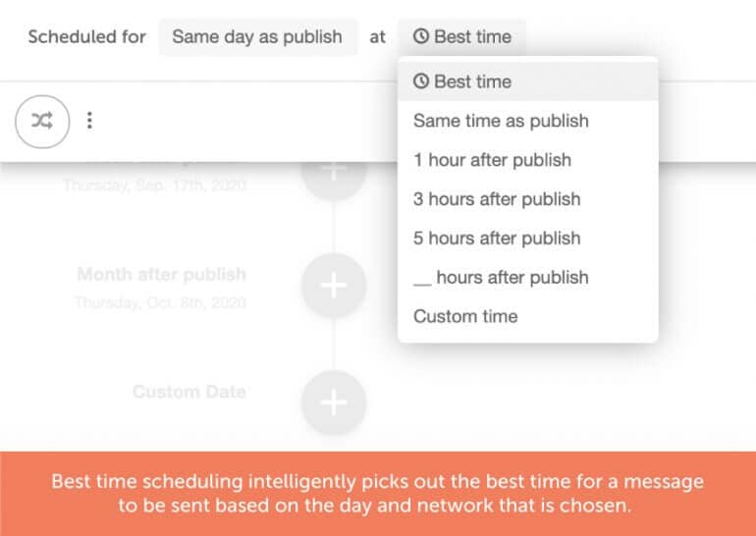Open the Best time selector after "at"
The image size is (756, 536).
coord(461,36)
